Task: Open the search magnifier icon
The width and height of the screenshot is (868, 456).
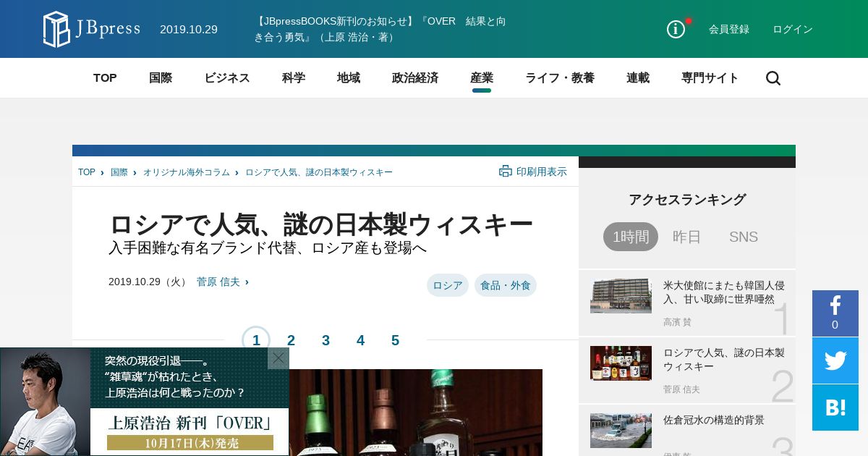Action: [773, 78]
